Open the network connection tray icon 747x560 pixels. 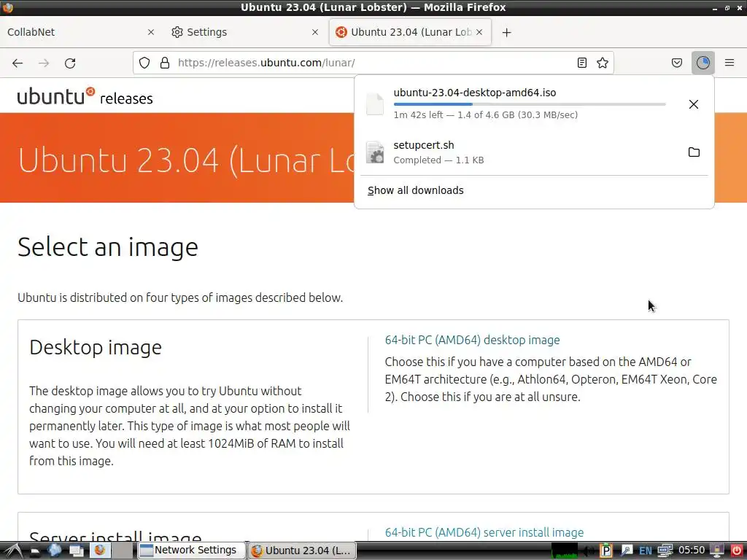pyautogui.click(x=665, y=551)
